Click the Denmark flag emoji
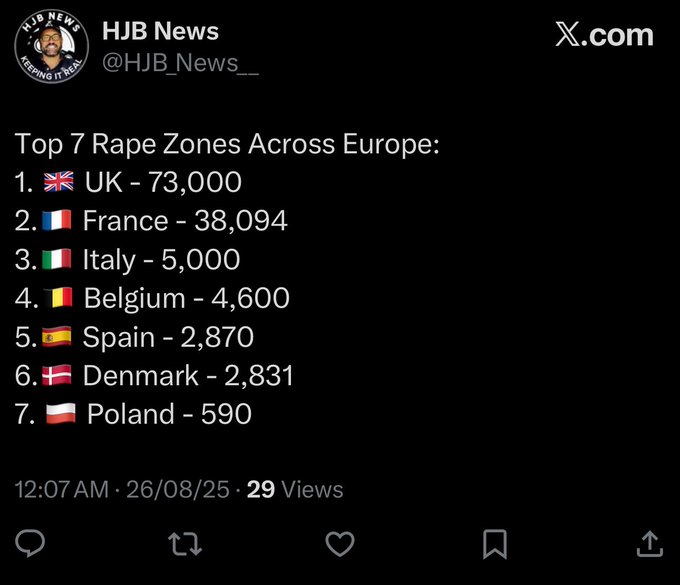This screenshot has height=585, width=680. coord(58,376)
